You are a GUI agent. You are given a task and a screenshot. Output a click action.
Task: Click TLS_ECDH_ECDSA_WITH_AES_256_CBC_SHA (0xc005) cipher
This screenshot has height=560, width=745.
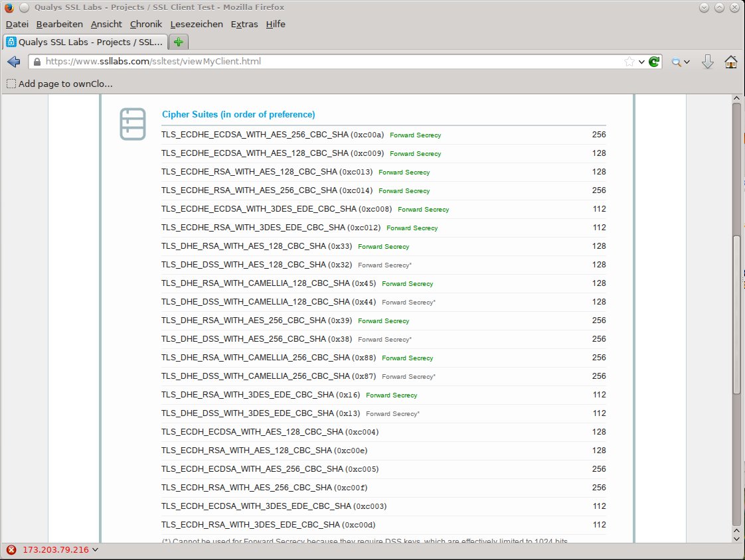point(270,469)
